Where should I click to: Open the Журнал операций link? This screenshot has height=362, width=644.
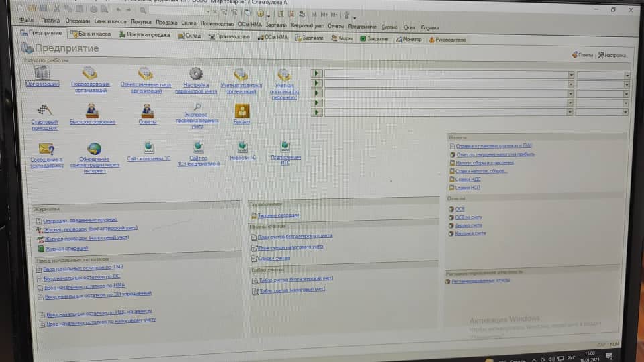coord(66,248)
